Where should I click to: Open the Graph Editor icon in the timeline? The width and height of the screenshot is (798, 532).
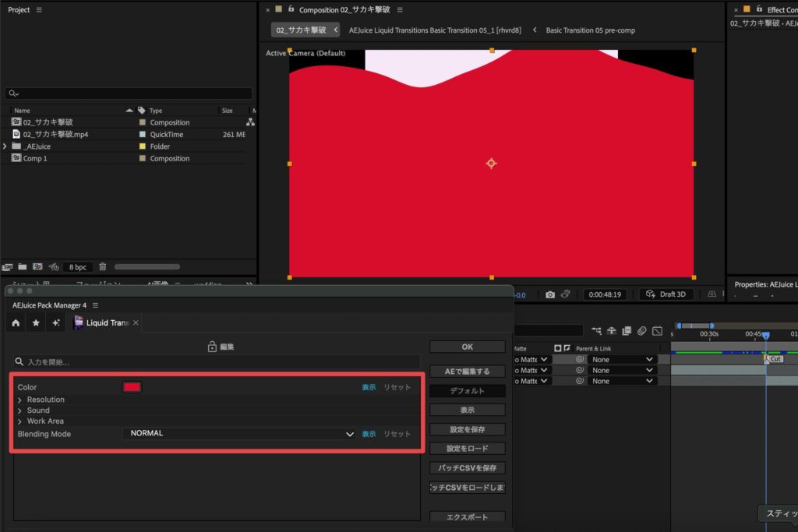tap(657, 330)
